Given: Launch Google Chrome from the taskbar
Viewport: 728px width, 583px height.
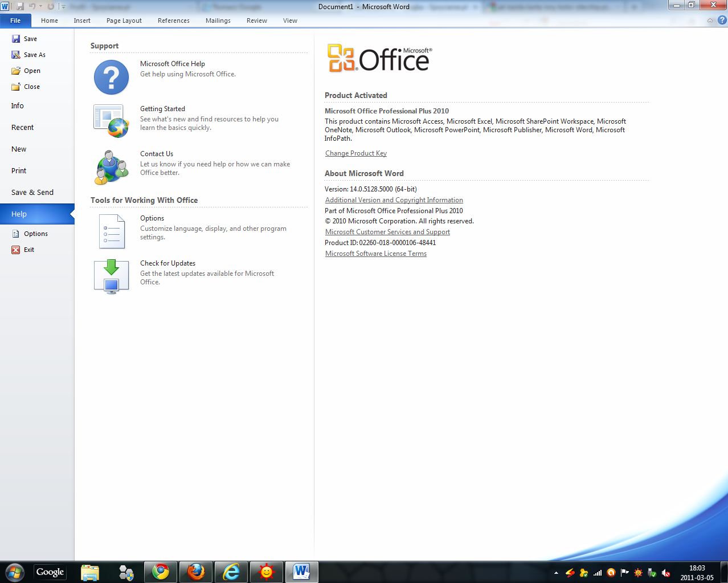Looking at the screenshot, I should click(161, 572).
